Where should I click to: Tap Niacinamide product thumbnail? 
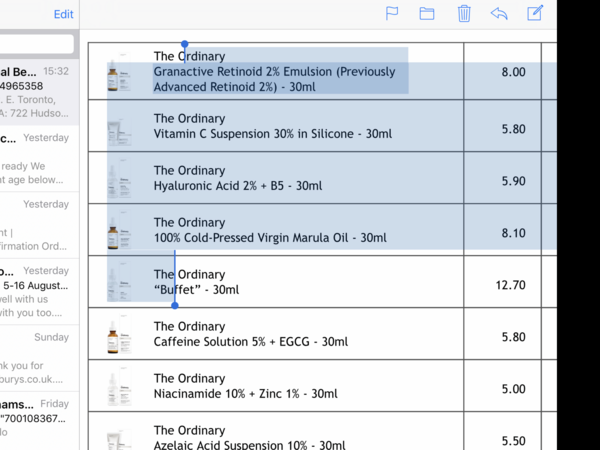119,386
